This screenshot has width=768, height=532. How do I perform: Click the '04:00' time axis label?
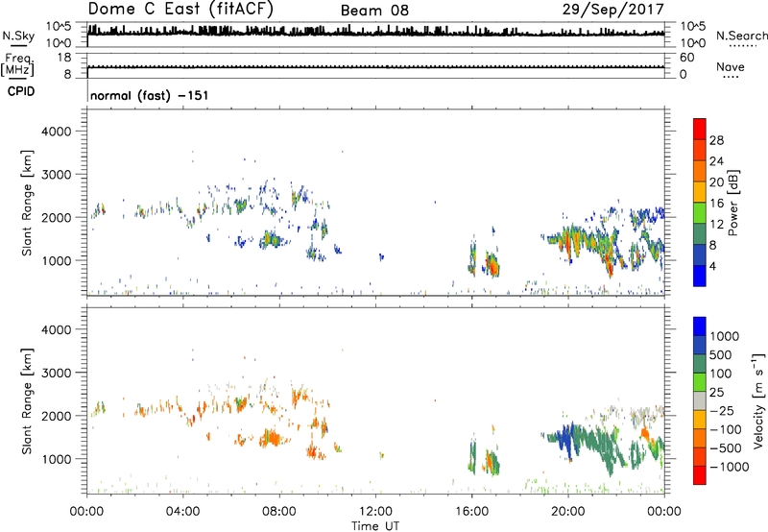pyautogui.click(x=182, y=512)
